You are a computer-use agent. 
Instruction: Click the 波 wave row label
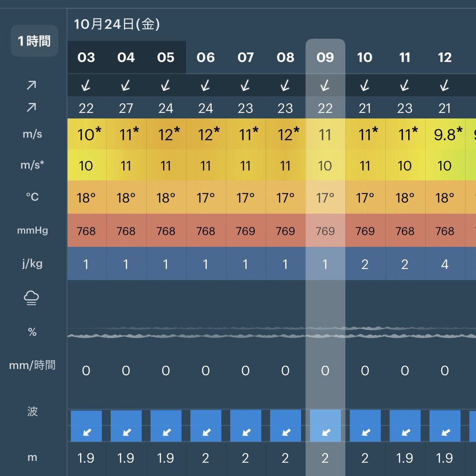(x=32, y=411)
